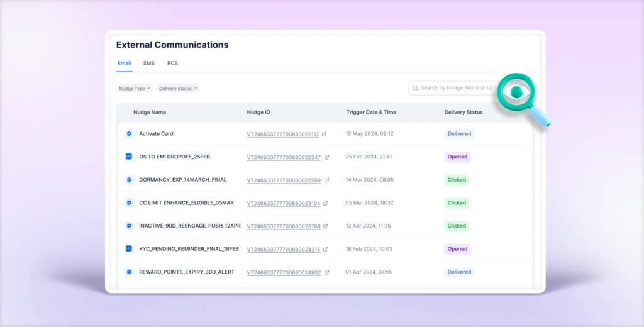
Task: Open external link icon for ID ending 22112
Action: tap(326, 135)
